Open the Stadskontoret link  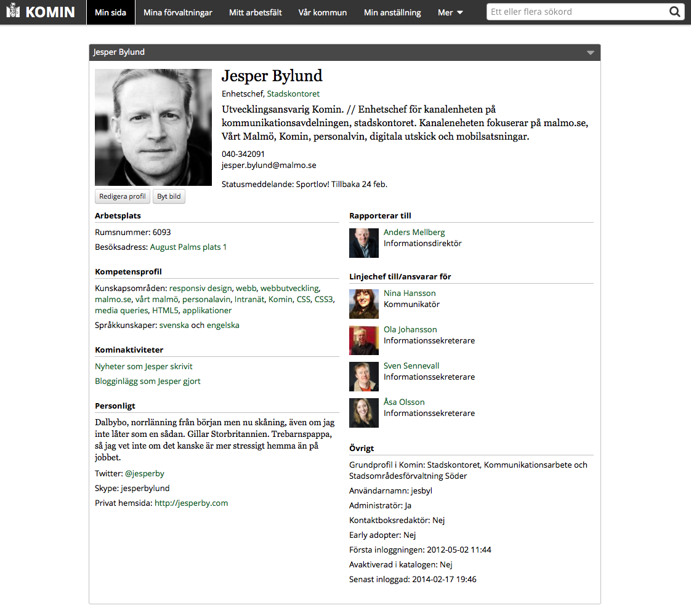tap(293, 94)
